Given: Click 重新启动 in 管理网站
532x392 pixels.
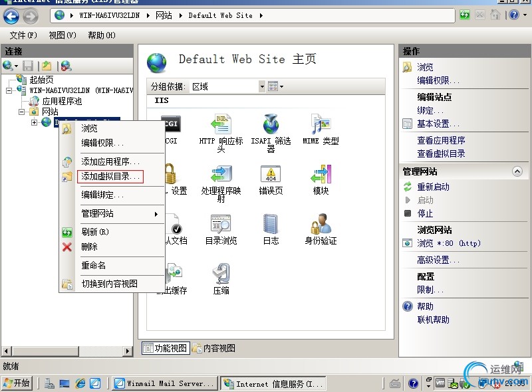Looking at the screenshot, I should click(x=434, y=187).
